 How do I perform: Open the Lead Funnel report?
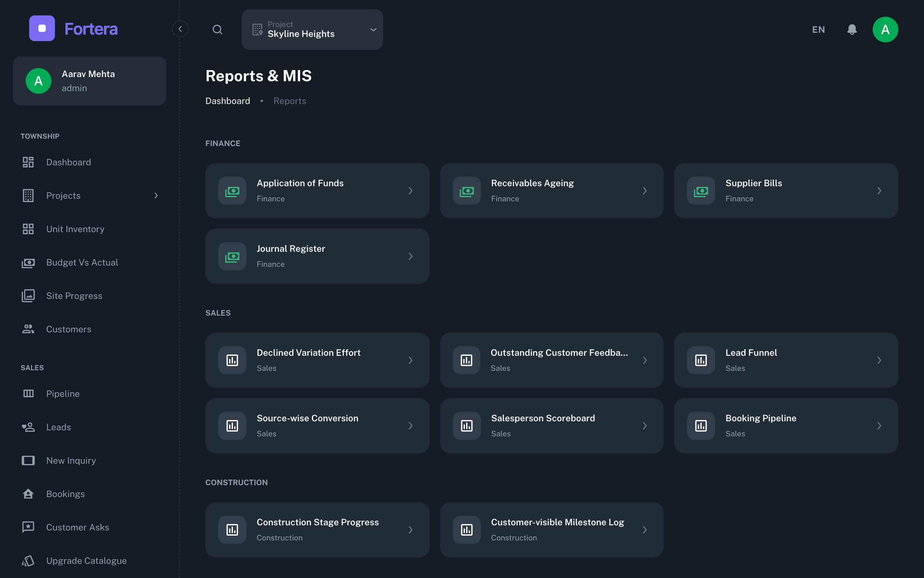coord(786,360)
